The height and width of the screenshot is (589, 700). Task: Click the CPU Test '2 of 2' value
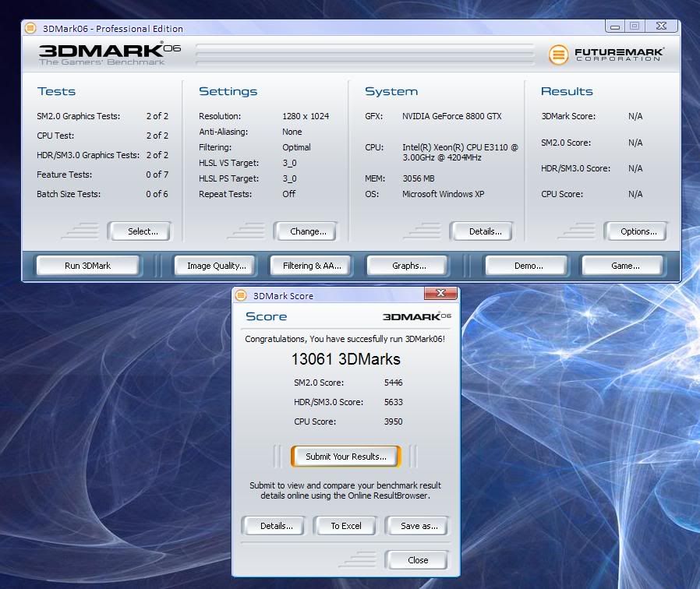tap(157, 136)
